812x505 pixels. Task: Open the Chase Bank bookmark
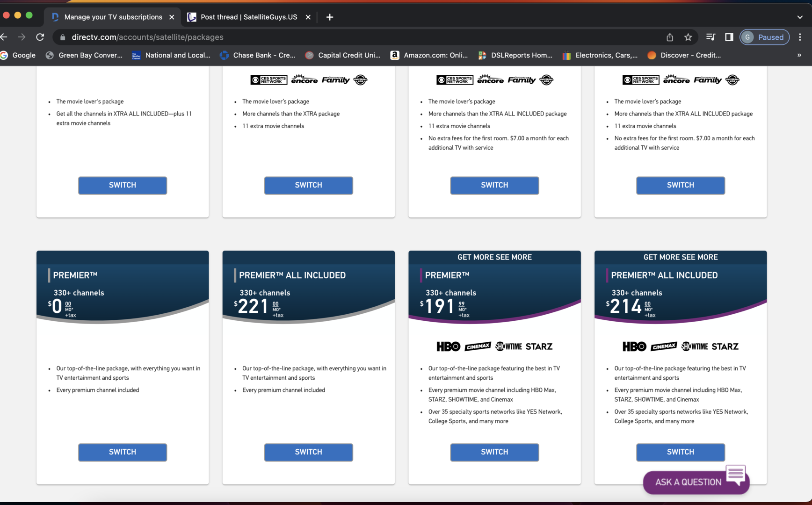pos(257,55)
